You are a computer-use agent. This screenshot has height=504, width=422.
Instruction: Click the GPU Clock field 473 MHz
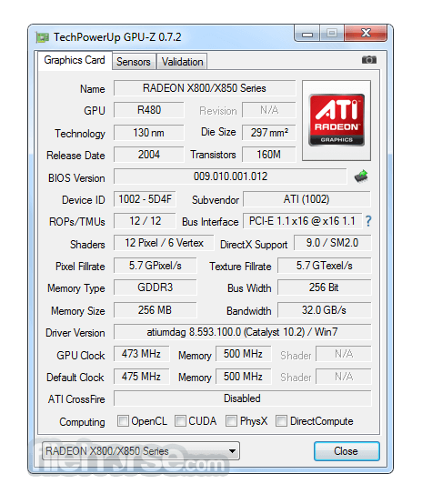(141, 354)
